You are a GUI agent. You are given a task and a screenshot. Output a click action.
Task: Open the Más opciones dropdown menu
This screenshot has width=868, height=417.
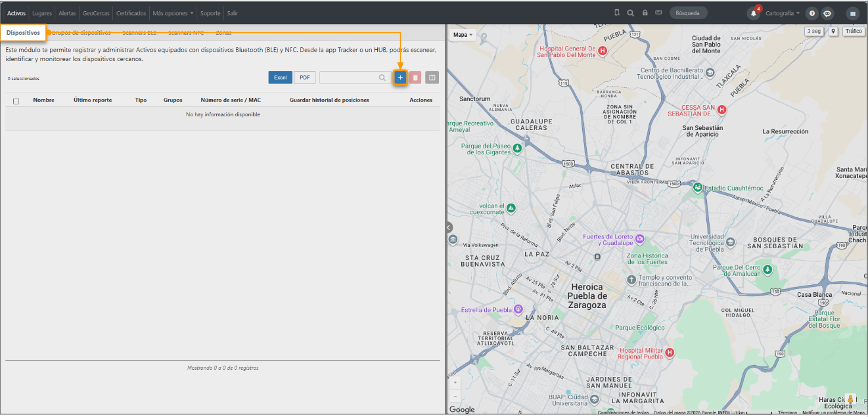pos(173,13)
